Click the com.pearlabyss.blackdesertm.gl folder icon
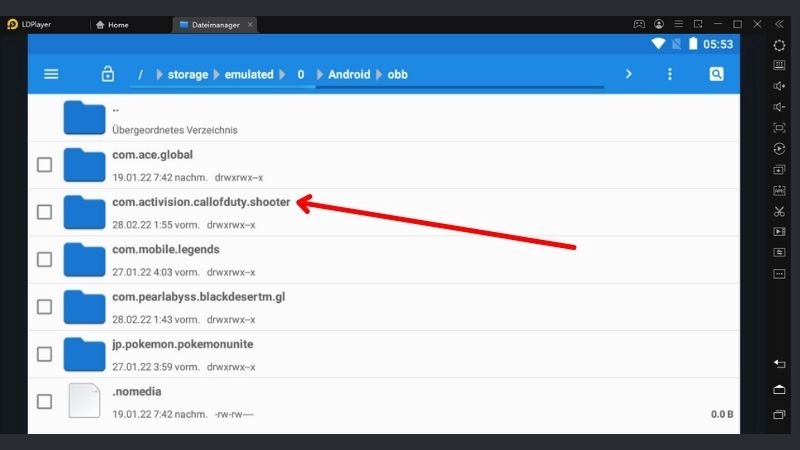 tap(84, 307)
